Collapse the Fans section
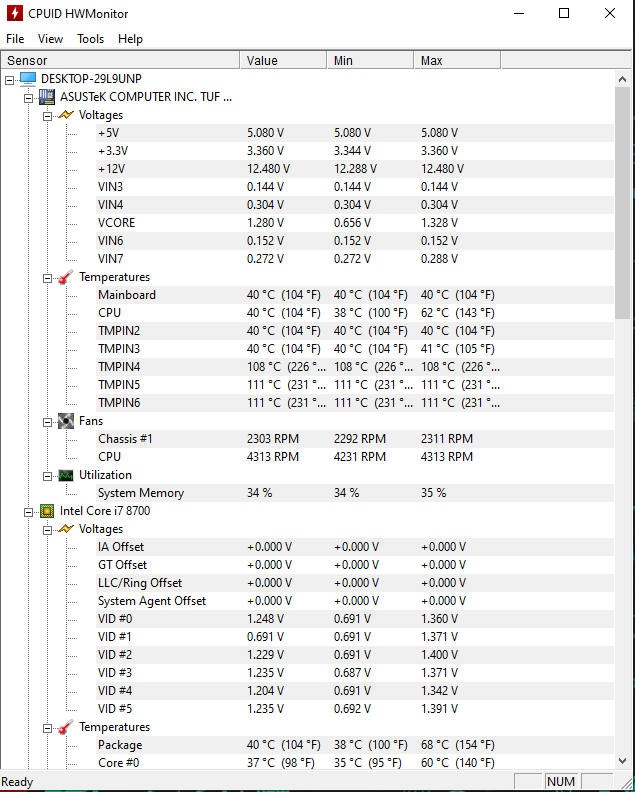This screenshot has width=635, height=792. click(x=47, y=422)
